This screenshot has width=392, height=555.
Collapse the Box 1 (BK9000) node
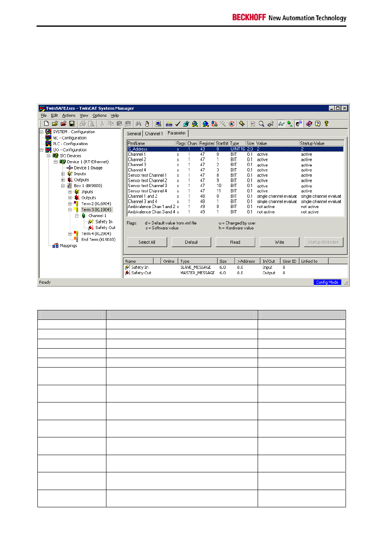63,186
